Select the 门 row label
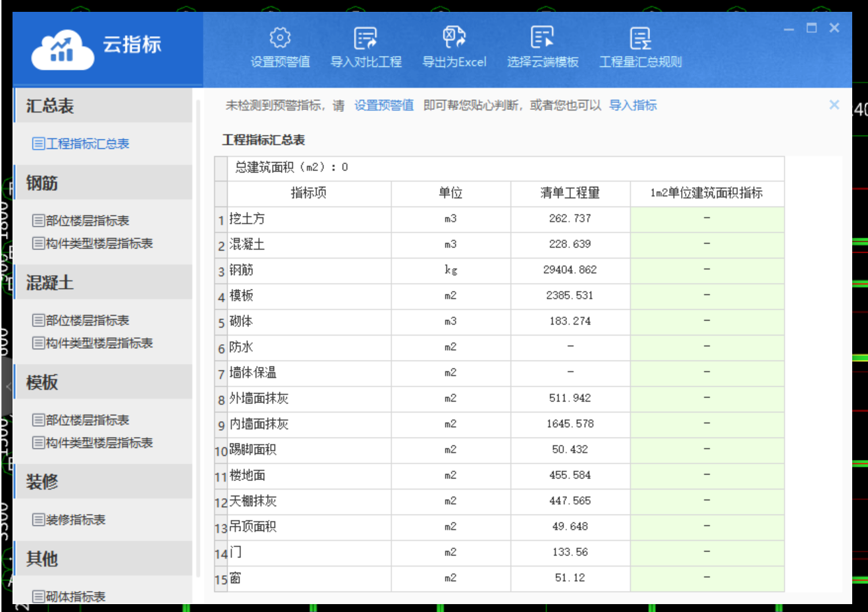Screen dimensions: 868x612 coord(235,552)
